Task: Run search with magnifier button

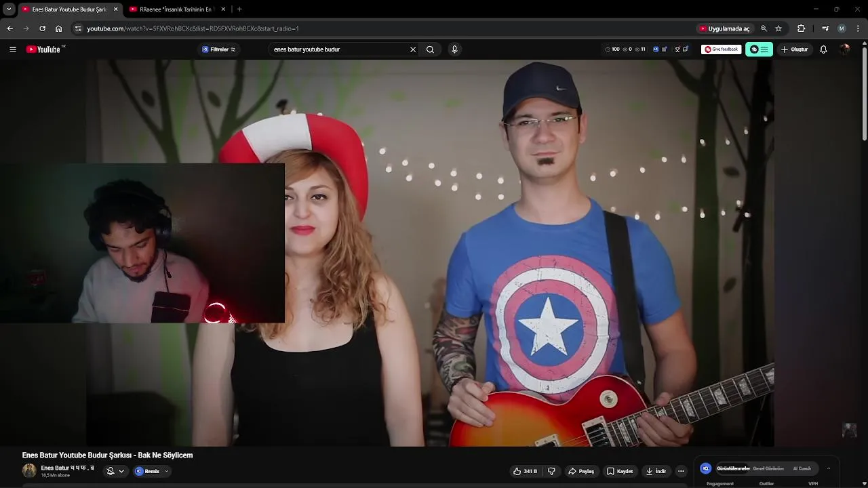Action: (x=430, y=49)
